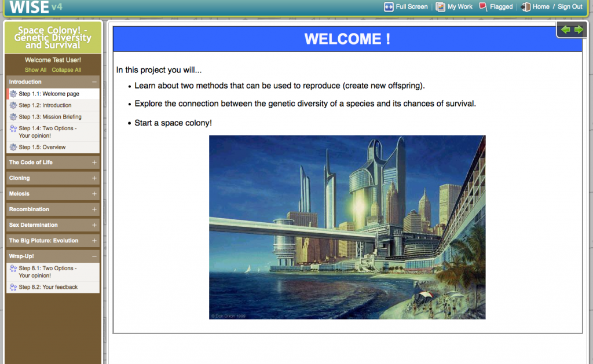The width and height of the screenshot is (593, 364).
Task: Click the My Work notebook icon
Action: (x=440, y=7)
